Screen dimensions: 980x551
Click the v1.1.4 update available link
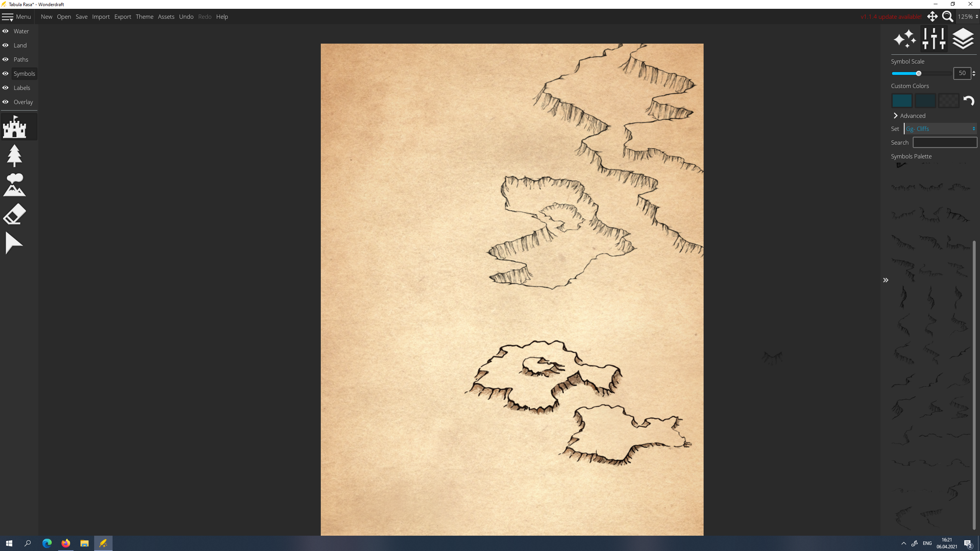point(891,17)
